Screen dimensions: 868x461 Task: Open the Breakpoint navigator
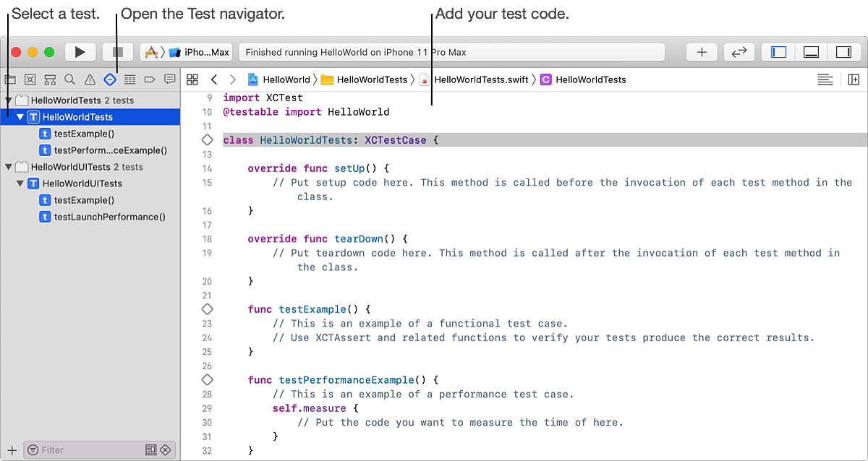[150, 79]
